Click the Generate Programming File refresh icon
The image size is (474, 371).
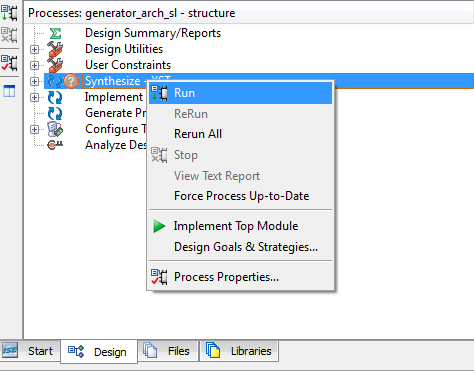tap(55, 113)
